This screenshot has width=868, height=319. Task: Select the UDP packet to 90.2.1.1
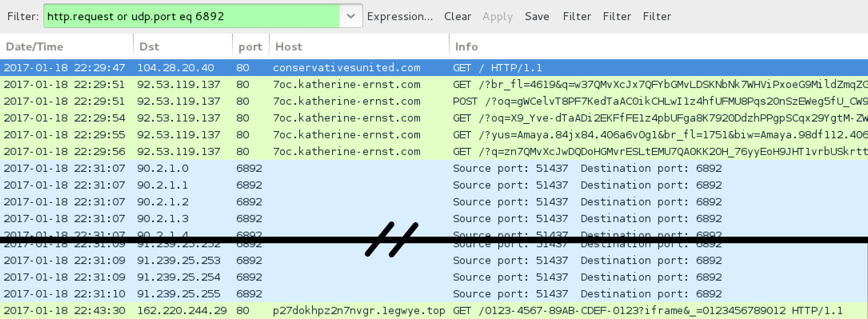[x=434, y=185]
